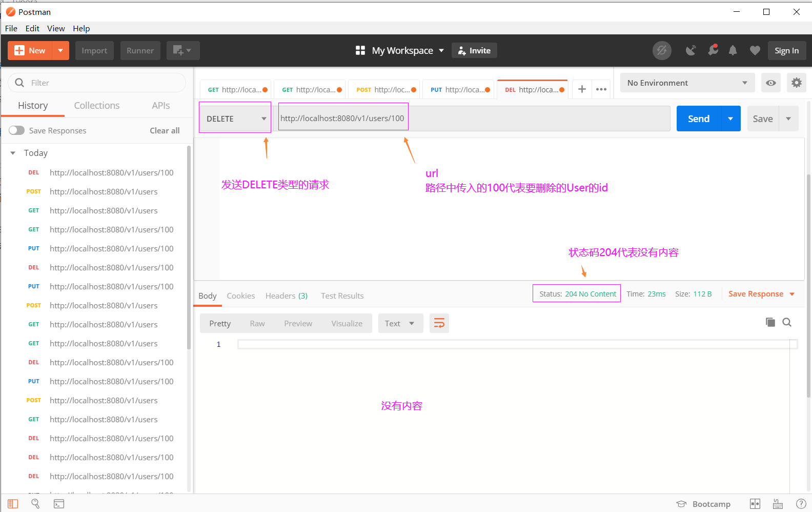Open the notifications bell
Viewport: 812px width, 512px height.
click(x=733, y=50)
